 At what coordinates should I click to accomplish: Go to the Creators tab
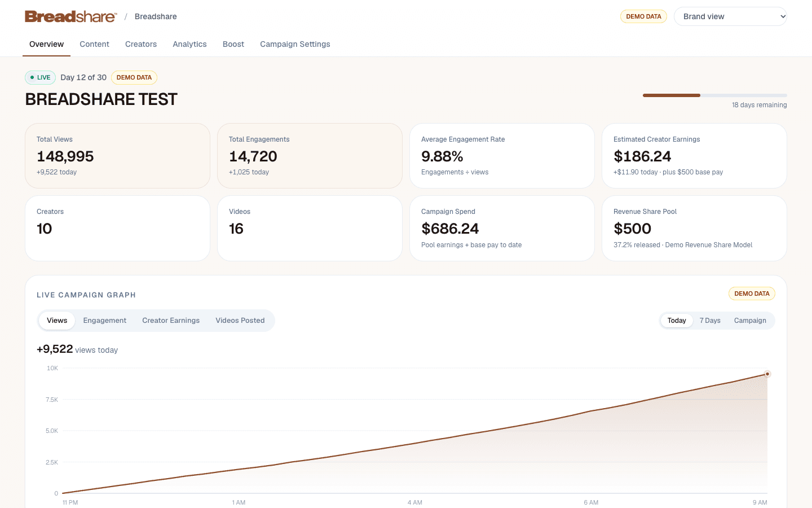[x=141, y=44]
